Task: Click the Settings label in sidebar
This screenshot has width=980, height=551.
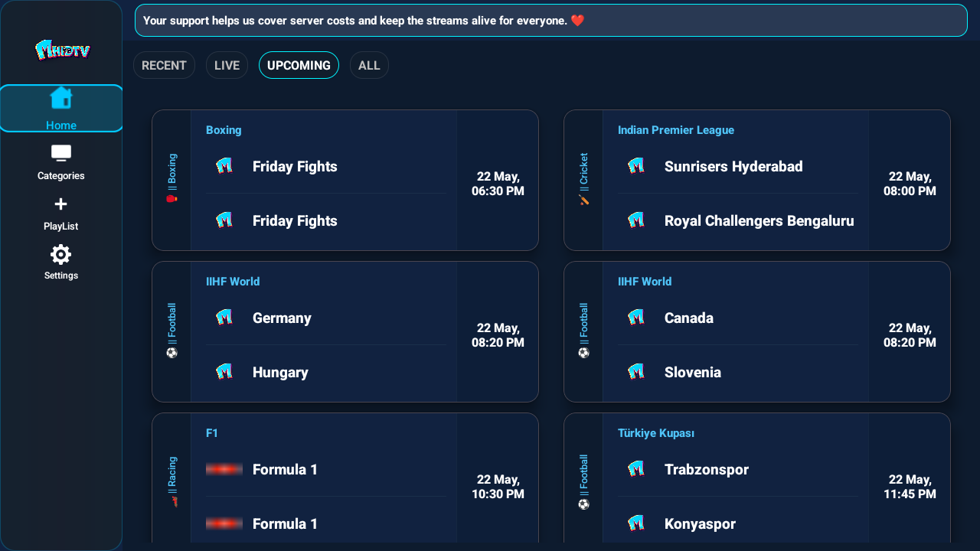Action: 61,275
